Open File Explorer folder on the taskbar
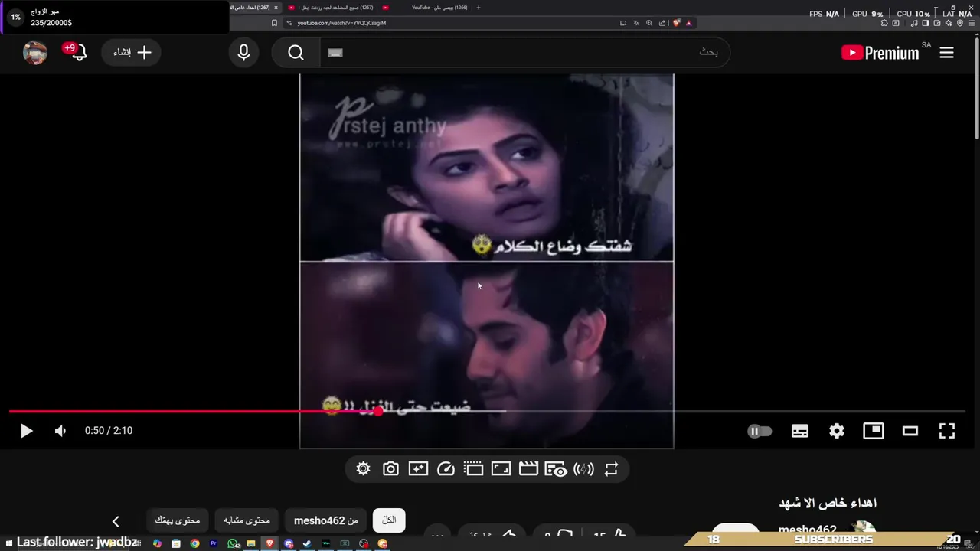The height and width of the screenshot is (551, 980). (x=251, y=543)
